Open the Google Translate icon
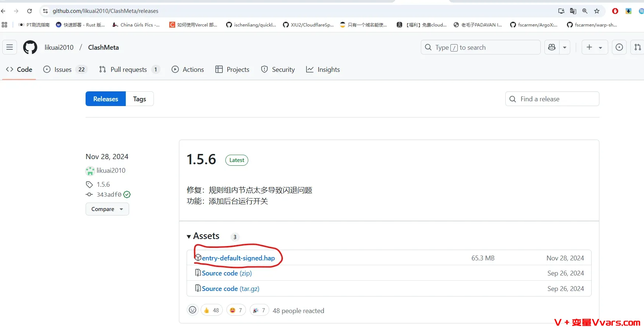The image size is (644, 330). (573, 11)
